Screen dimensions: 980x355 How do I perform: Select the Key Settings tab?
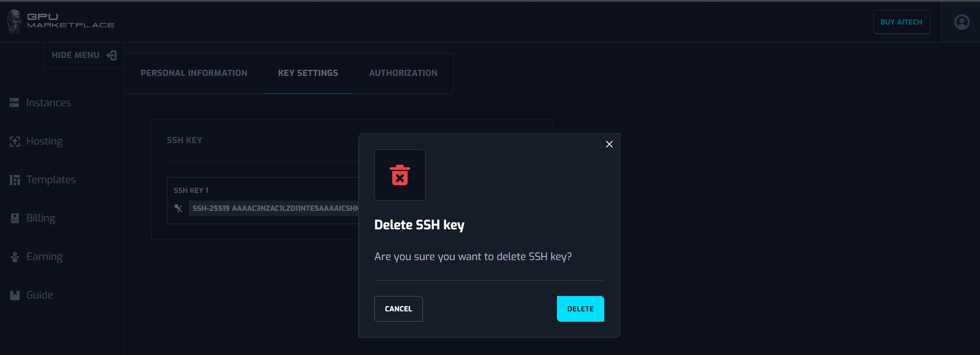[x=308, y=73]
